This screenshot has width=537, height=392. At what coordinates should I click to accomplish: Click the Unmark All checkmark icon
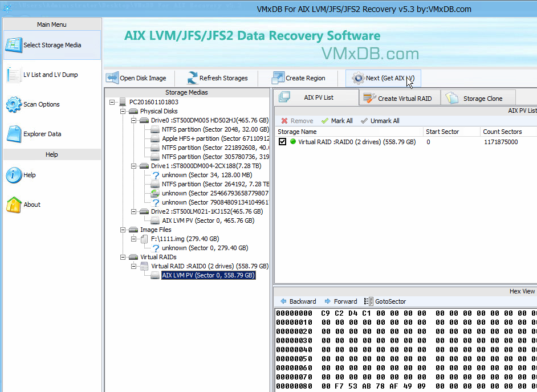[x=364, y=121]
